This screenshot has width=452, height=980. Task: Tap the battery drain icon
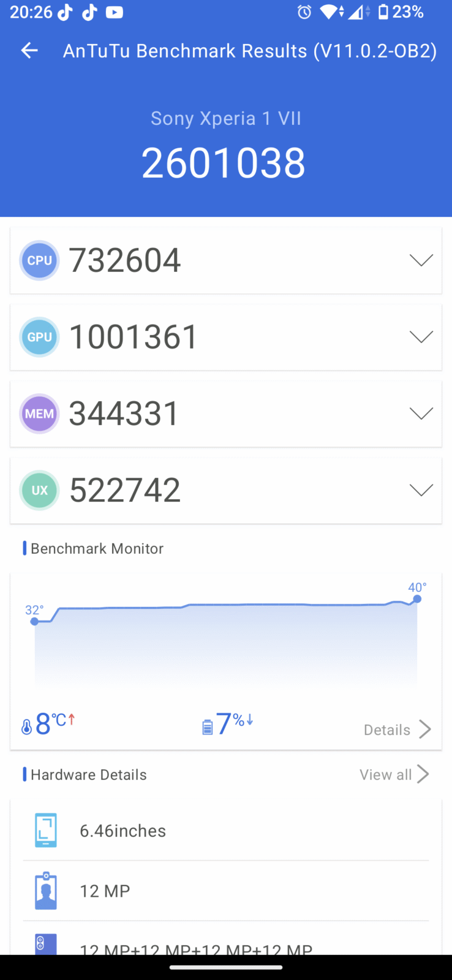[207, 727]
